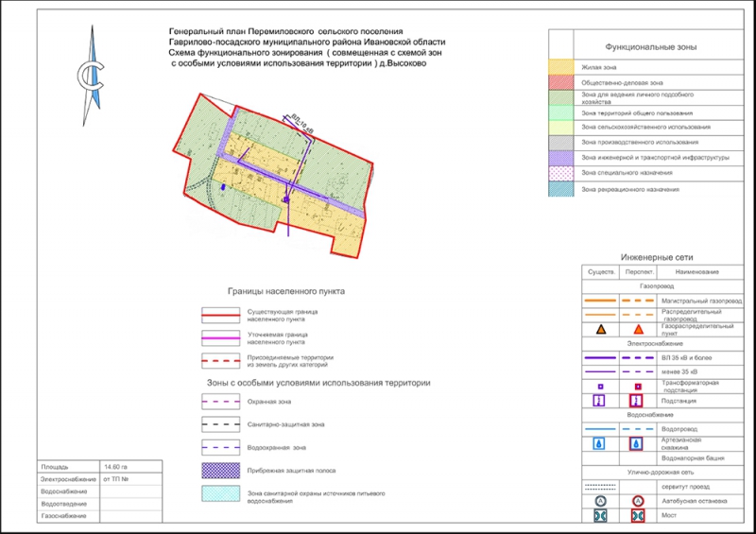This screenshot has width=756, height=534.
Task: Click transformer substation symbol on the village map
Action: pyautogui.click(x=286, y=199)
